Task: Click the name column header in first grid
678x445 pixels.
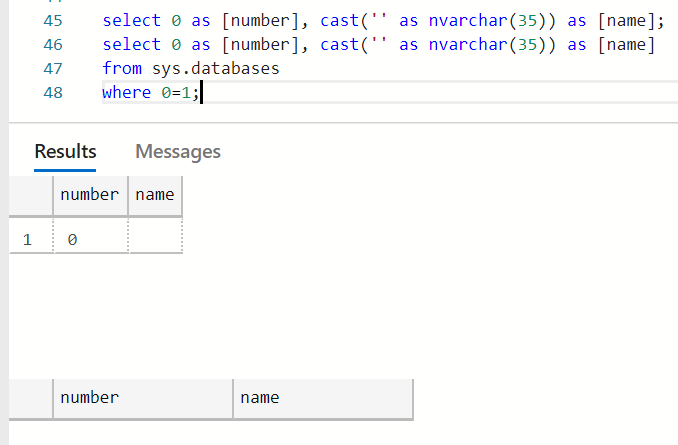Action: (x=155, y=195)
